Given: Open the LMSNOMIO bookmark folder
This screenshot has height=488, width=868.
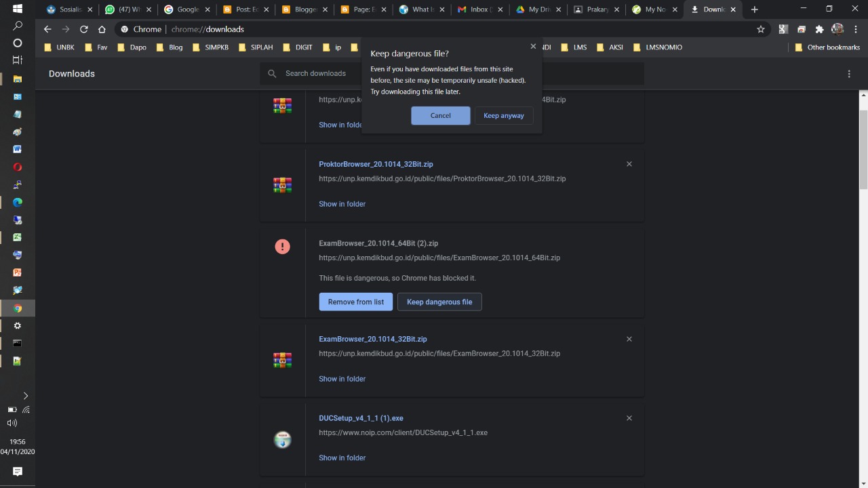Looking at the screenshot, I should point(657,47).
